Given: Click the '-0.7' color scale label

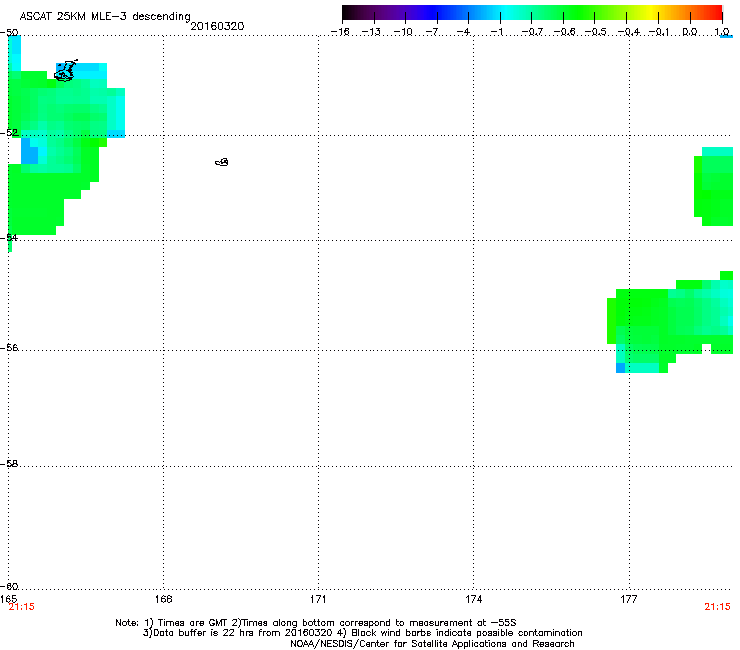Looking at the screenshot, I should coord(532,32).
